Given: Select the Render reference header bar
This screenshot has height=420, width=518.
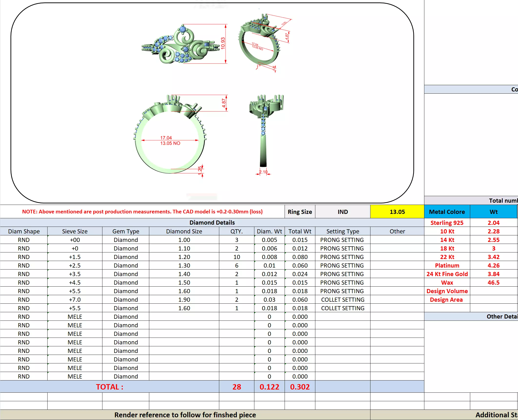Looking at the screenshot, I should (x=185, y=415).
